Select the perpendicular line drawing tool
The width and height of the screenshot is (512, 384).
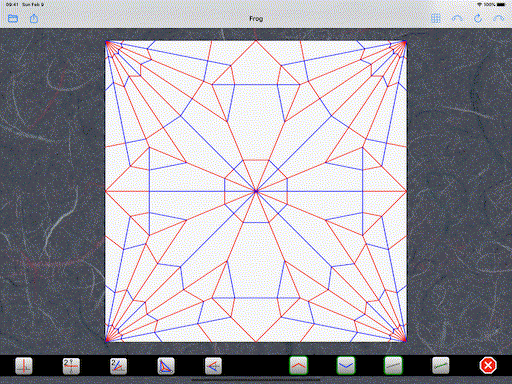24,366
